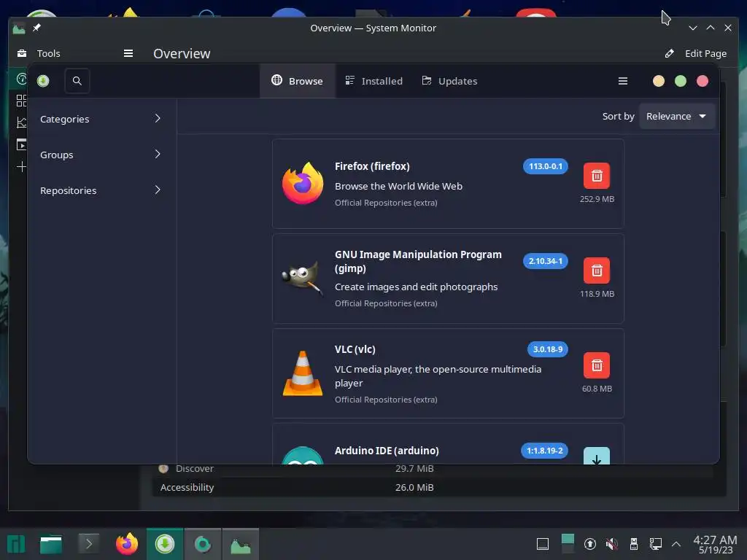Click Edit Page pencil in System Monitor
This screenshot has width=747, height=560.
[x=670, y=53]
